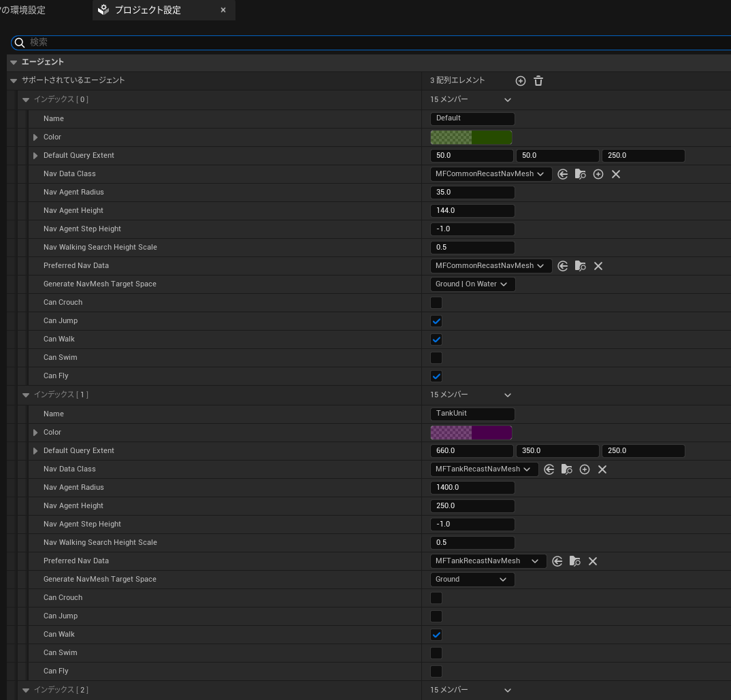
Task: Open Index 0 element options chevron
Action: [x=508, y=100]
